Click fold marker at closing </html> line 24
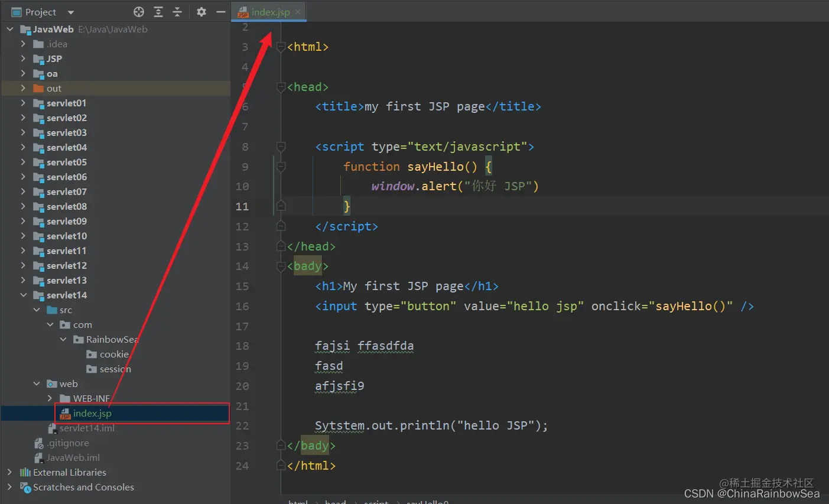829x504 pixels. pos(281,466)
